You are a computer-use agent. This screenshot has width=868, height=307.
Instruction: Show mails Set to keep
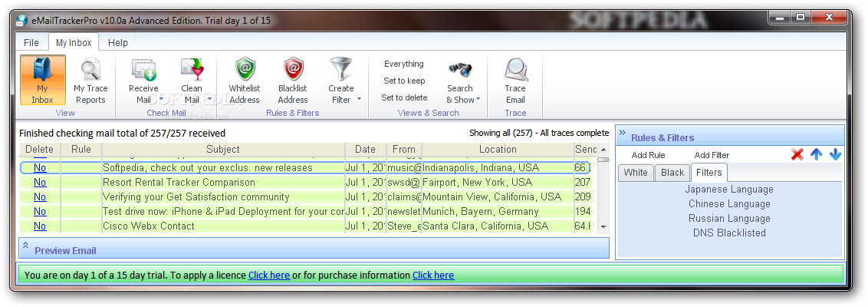pyautogui.click(x=404, y=81)
